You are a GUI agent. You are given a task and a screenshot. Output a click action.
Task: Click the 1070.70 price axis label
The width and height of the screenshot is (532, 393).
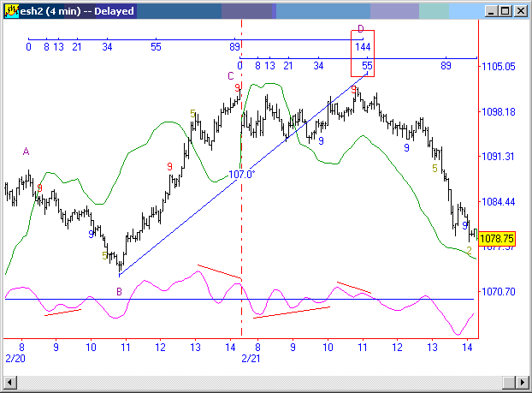[x=497, y=292]
